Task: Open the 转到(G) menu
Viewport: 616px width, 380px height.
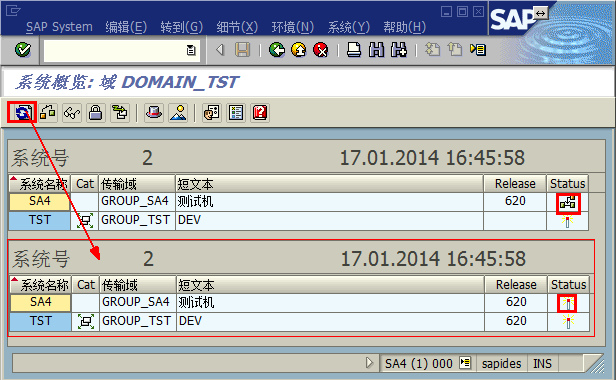Action: point(182,27)
